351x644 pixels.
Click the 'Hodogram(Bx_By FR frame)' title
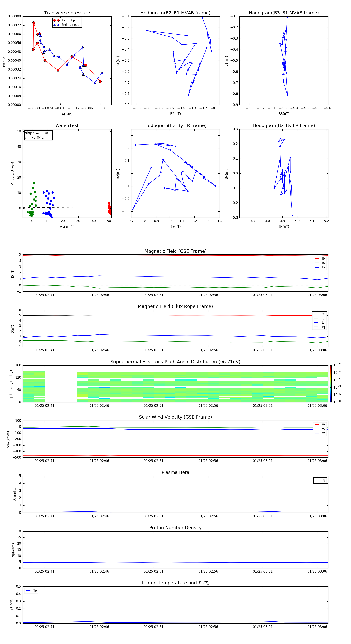(x=284, y=125)
